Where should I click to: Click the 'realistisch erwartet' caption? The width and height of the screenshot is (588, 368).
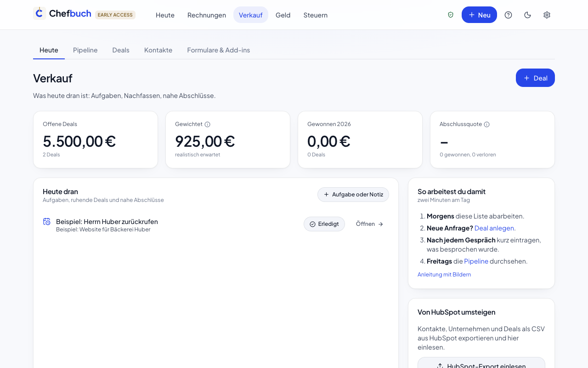click(x=198, y=155)
